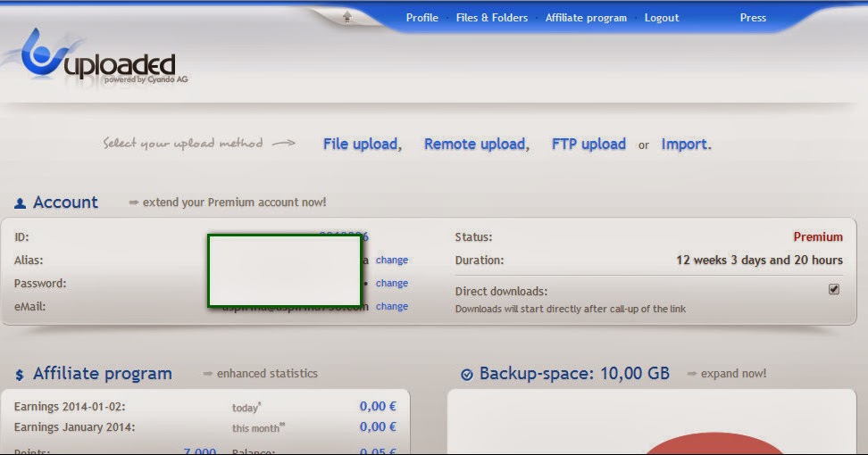Image resolution: width=868 pixels, height=455 pixels.
Task: Toggle the Direct downloads checkbox
Action: coord(834,289)
